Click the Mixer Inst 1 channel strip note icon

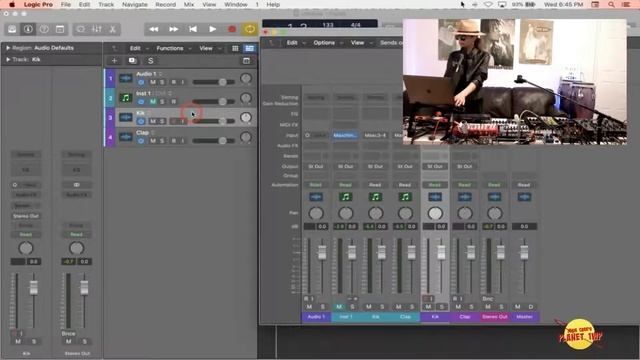pos(346,197)
